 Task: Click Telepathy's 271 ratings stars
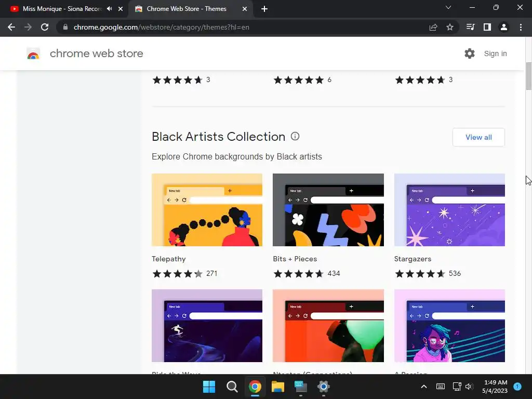click(178, 273)
